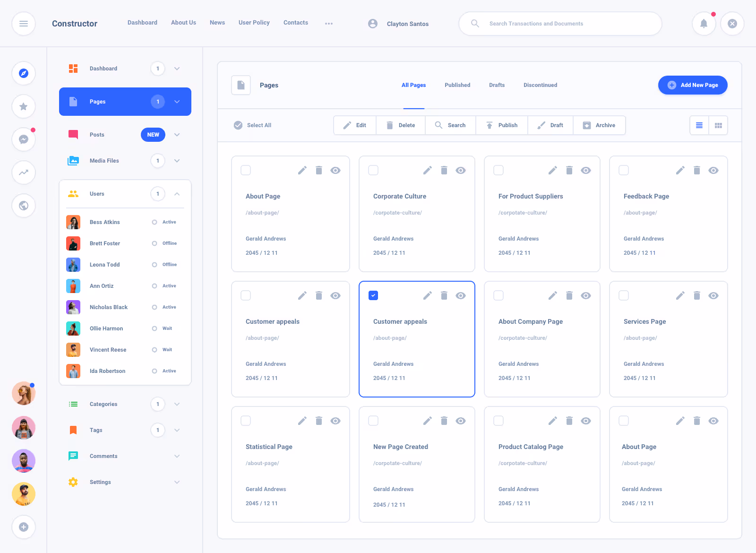Viewport: 756px width, 553px height.
Task: Click pencil icon on checked Customer appeals card
Action: [x=428, y=295]
